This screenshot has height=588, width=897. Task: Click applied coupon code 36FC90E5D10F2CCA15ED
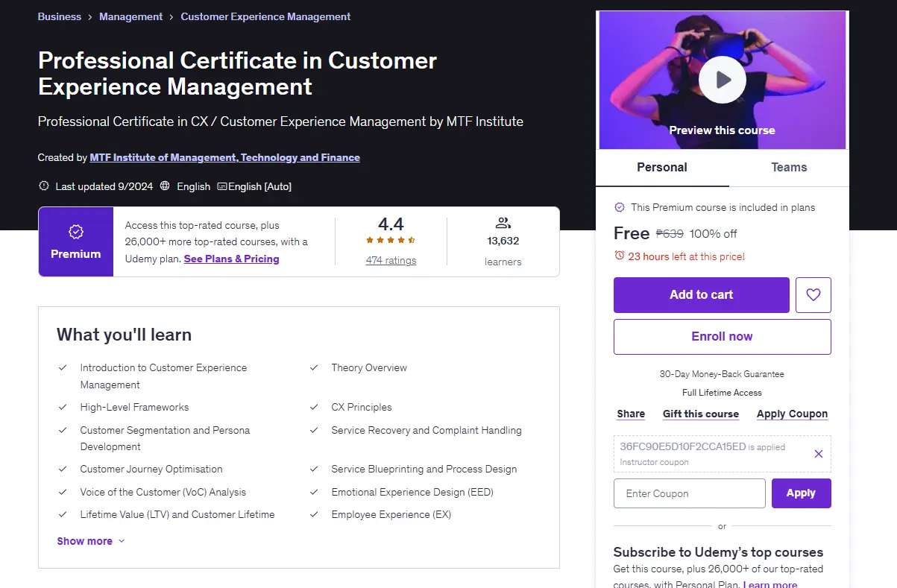[x=682, y=446]
